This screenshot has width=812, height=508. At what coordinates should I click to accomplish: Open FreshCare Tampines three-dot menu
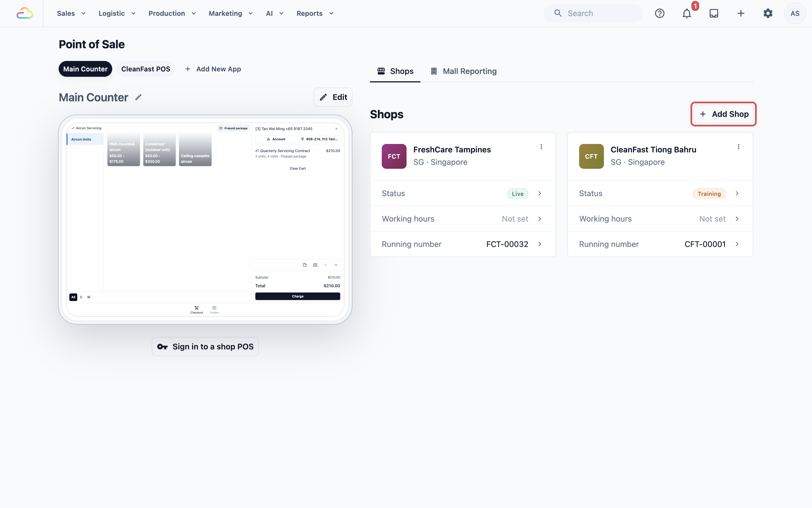coord(541,147)
